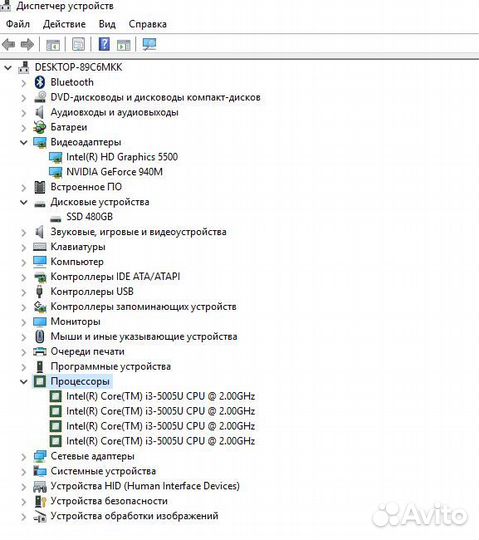This screenshot has width=479, height=540.
Task: Click the Forward arrow toolbar button
Action: pos(27,44)
